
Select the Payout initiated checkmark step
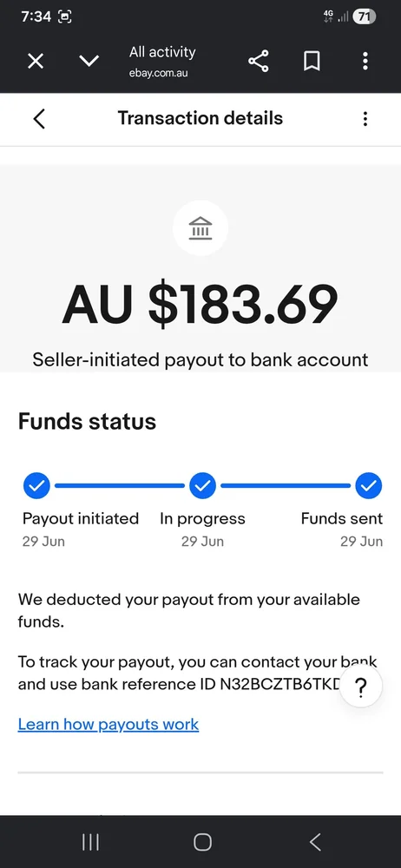click(36, 486)
